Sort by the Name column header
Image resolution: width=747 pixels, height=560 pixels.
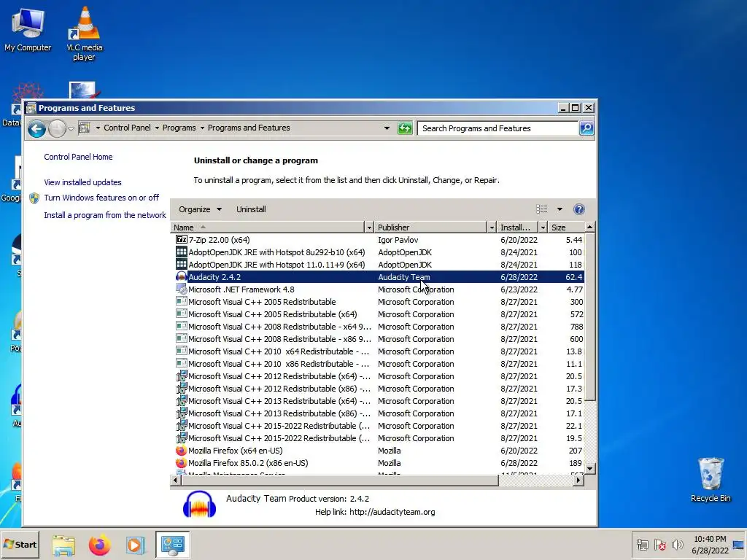click(267, 227)
